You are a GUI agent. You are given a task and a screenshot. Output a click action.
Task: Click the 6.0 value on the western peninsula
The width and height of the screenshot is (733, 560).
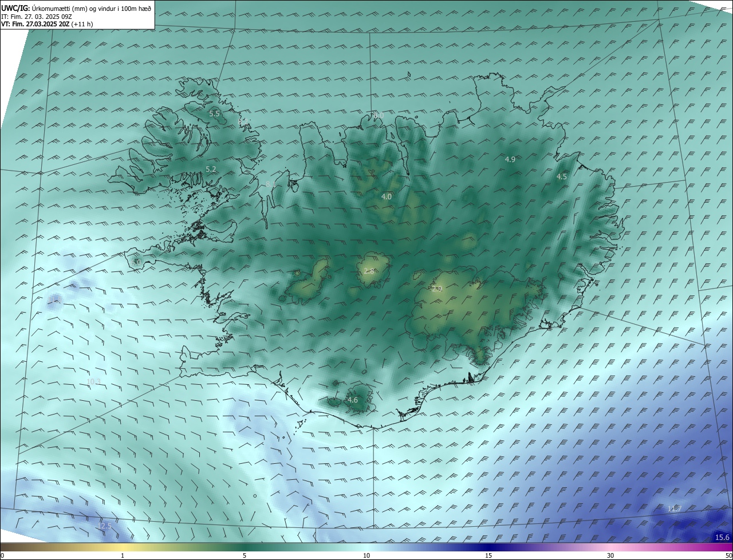(136, 262)
